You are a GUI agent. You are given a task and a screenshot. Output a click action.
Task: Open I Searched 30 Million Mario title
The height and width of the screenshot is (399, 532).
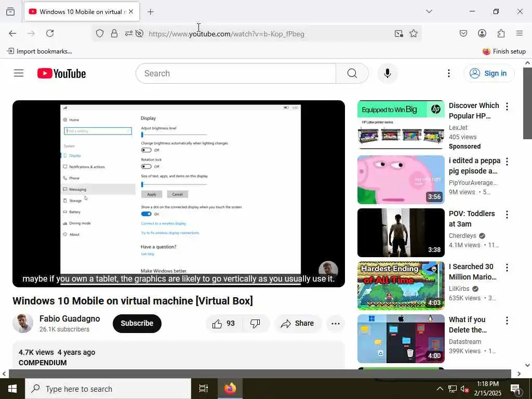click(x=473, y=272)
